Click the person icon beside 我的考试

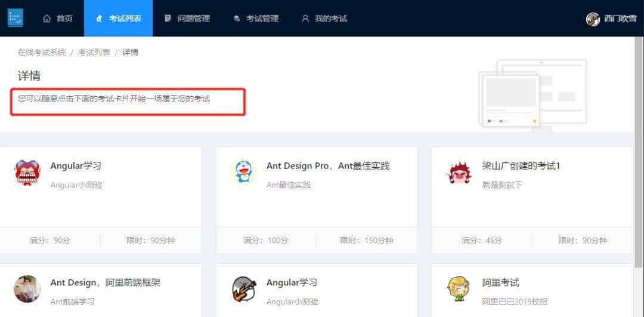click(x=305, y=19)
